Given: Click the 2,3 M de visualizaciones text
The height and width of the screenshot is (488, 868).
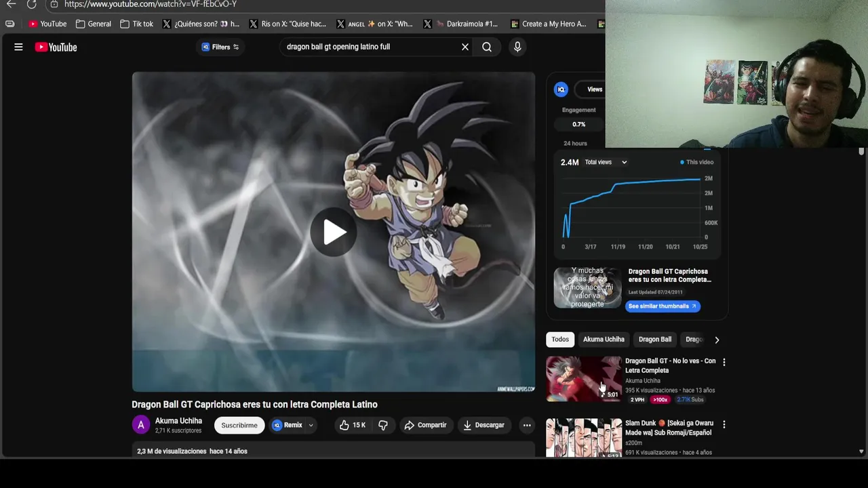Looking at the screenshot, I should pos(172,451).
